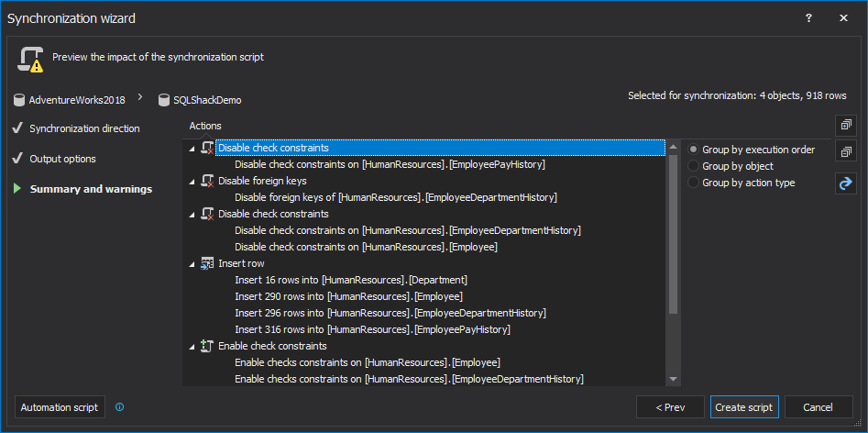The height and width of the screenshot is (433, 868).
Task: Click the blue curved arrow icon
Action: [845, 183]
